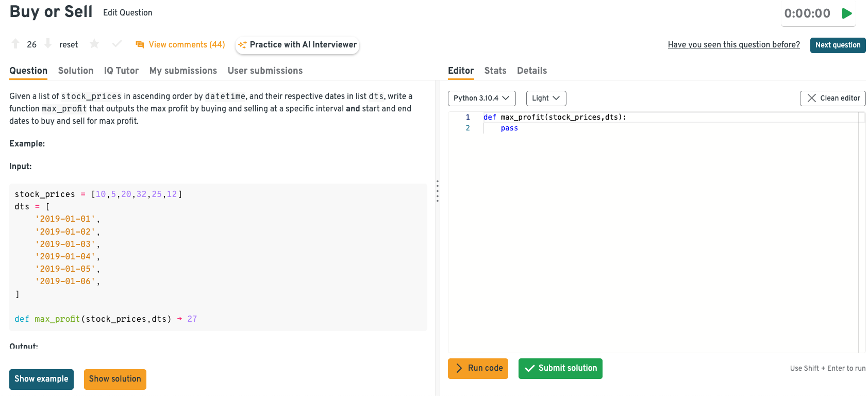Click Practice with AI Interviewer button
Screen dimensions: 868x396
point(297,45)
